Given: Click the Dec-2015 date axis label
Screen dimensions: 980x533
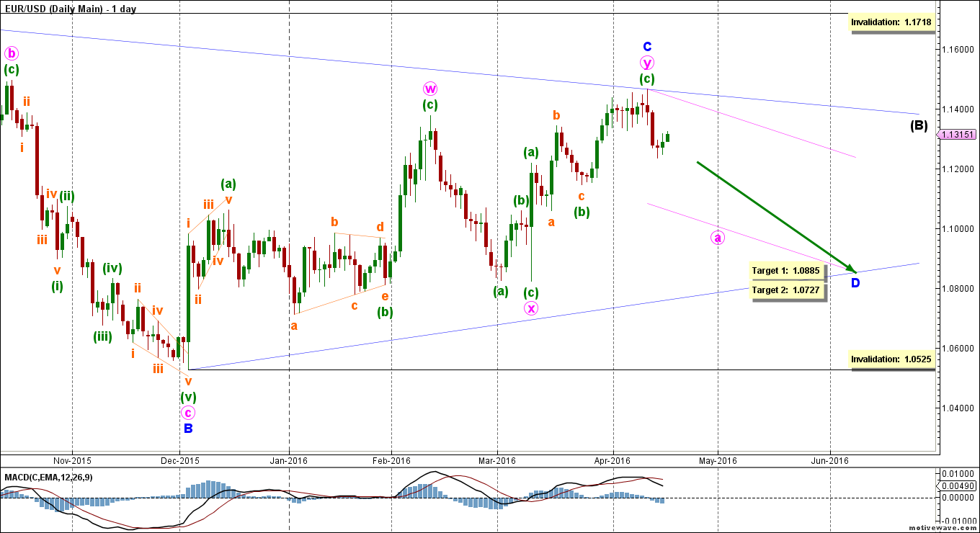Looking at the screenshot, I should (x=180, y=460).
